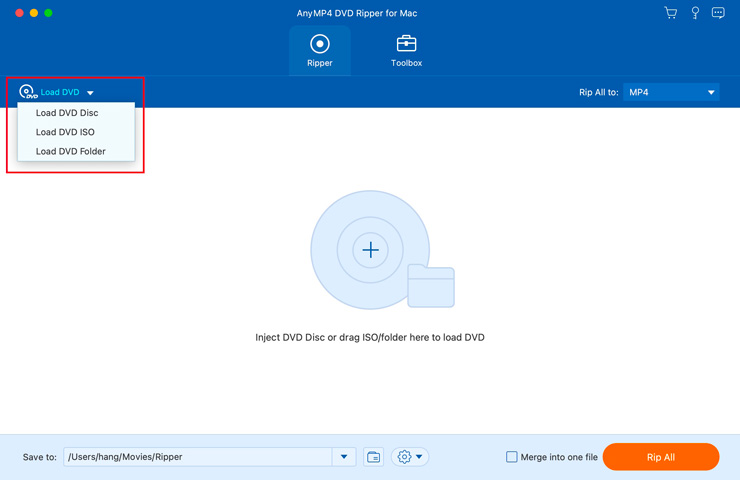Screen dimensions: 740x480
Task: Select Load DVD ISO option
Action: pyautogui.click(x=65, y=132)
